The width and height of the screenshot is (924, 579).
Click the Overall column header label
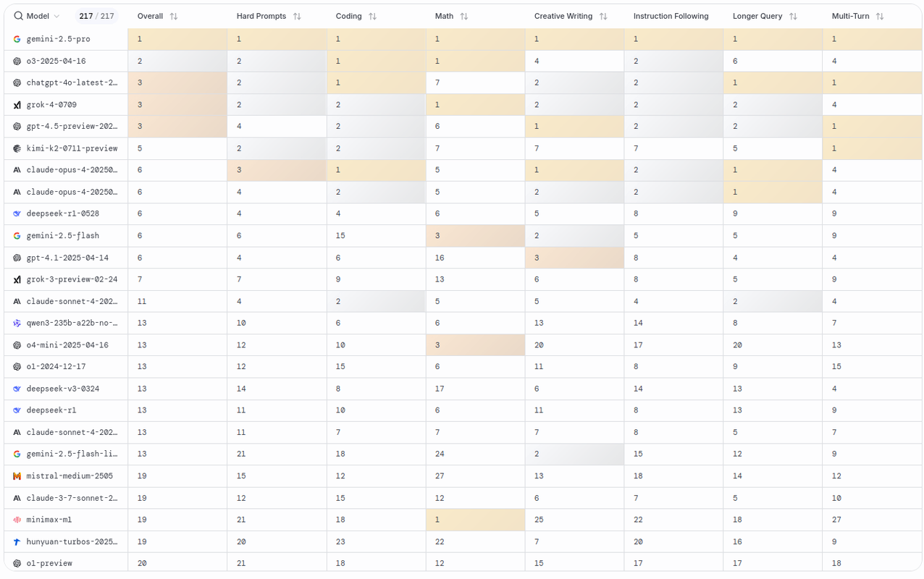[150, 16]
